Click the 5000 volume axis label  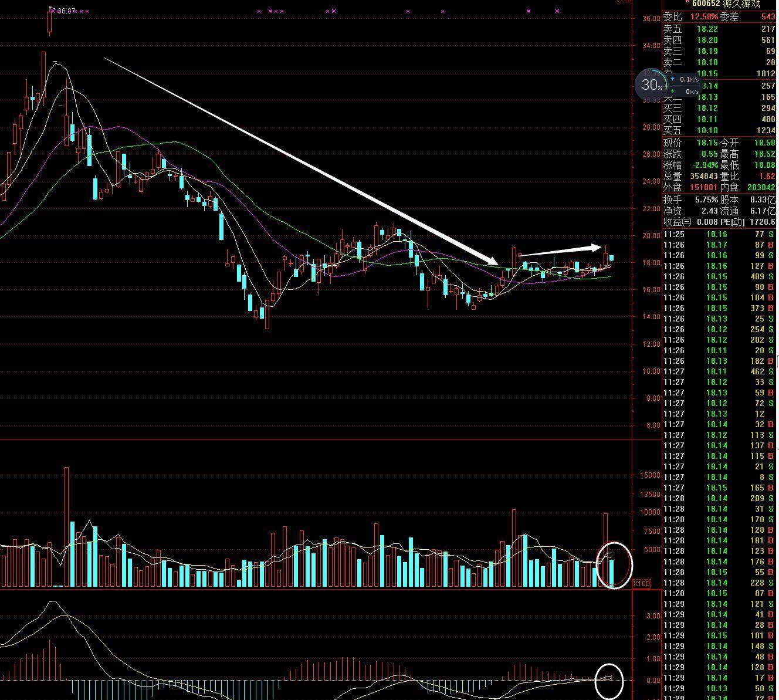(652, 550)
